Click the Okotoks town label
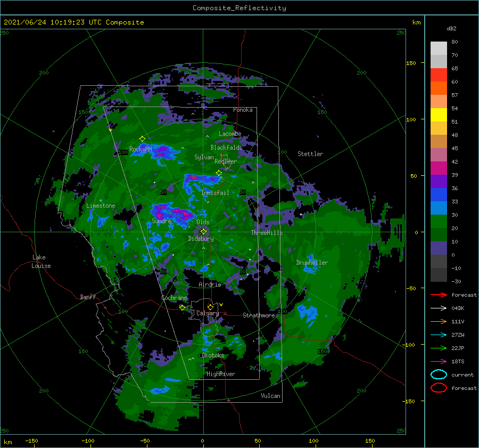Viewport: 479px width, 448px height. (212, 355)
